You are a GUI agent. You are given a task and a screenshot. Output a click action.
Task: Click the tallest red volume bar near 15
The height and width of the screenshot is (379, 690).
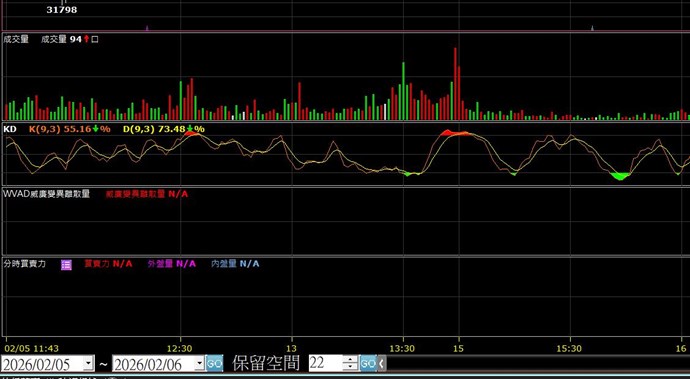click(455, 84)
